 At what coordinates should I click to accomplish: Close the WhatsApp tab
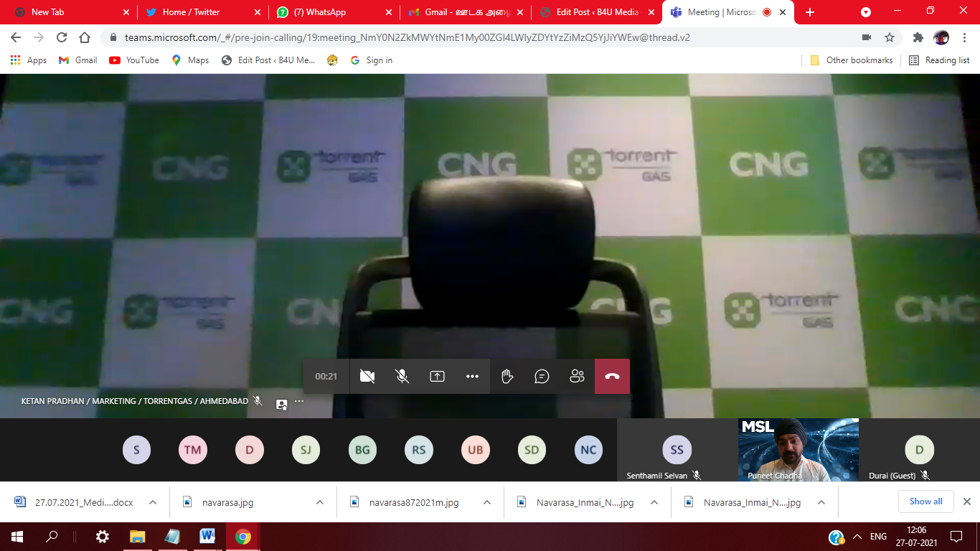388,12
